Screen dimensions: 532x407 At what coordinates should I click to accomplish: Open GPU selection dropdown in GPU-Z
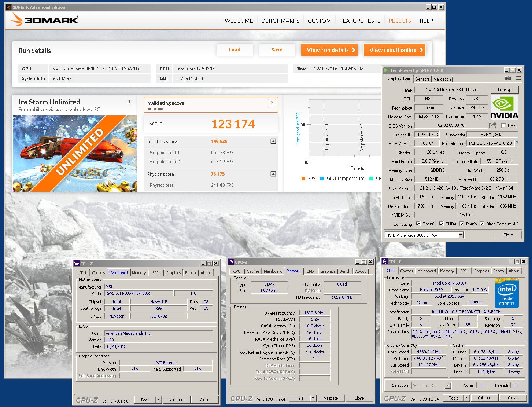coord(461,235)
